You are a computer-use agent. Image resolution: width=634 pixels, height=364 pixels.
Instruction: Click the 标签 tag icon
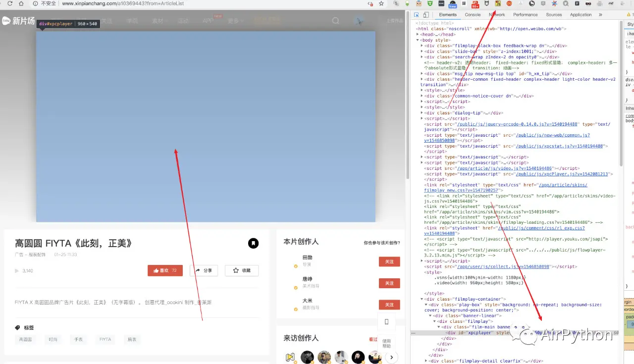(18, 328)
